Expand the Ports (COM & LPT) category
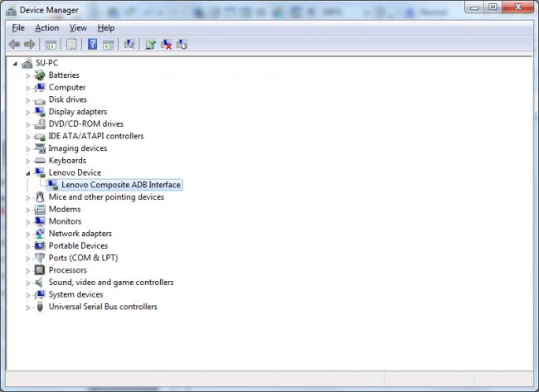Screen dimensions: 539x392 click(x=28, y=259)
